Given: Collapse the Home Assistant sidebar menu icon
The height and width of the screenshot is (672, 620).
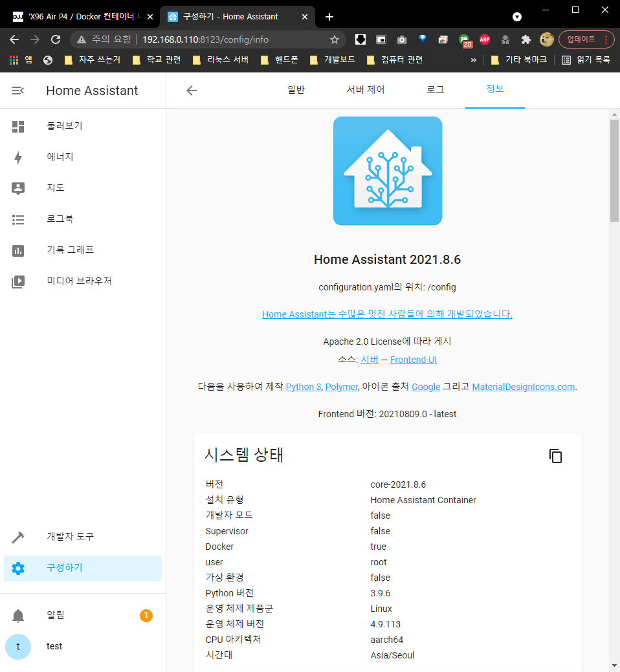Looking at the screenshot, I should click(x=18, y=91).
